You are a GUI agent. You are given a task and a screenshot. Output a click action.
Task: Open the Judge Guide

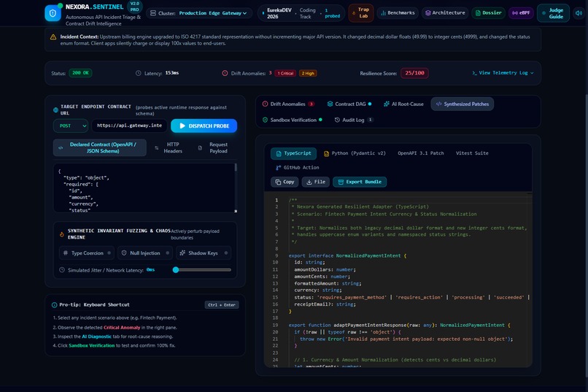[553, 13]
